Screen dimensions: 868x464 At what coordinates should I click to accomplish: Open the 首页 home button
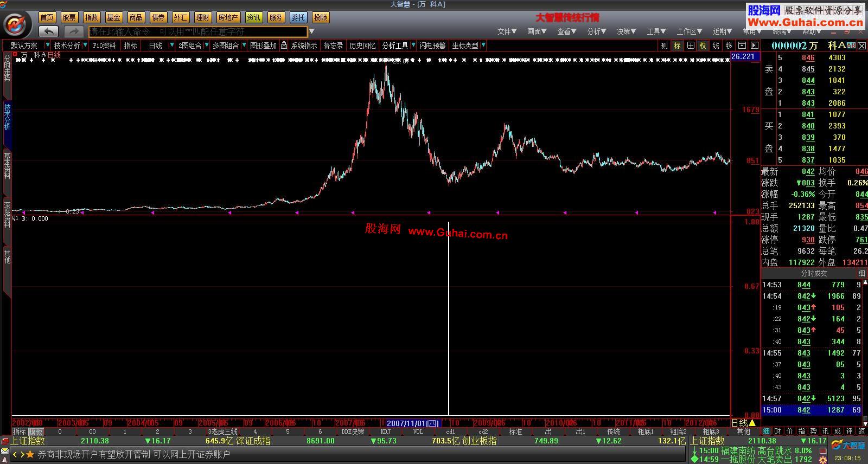[x=47, y=17]
